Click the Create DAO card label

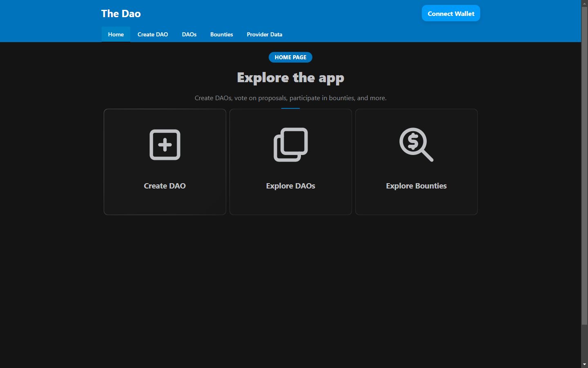click(165, 186)
